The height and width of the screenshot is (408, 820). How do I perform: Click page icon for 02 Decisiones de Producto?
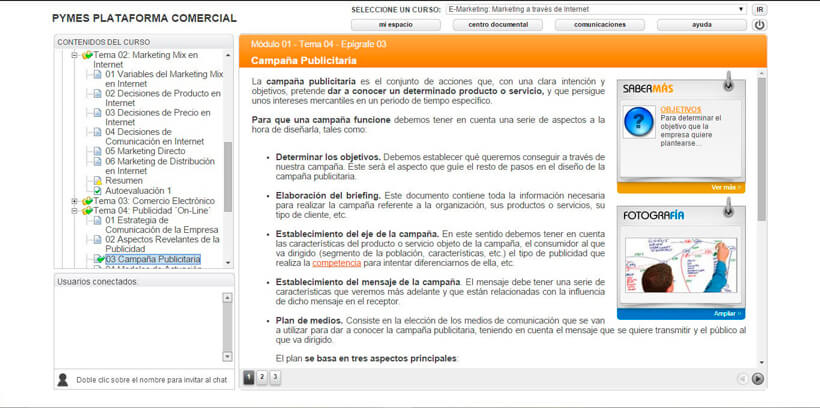point(97,94)
